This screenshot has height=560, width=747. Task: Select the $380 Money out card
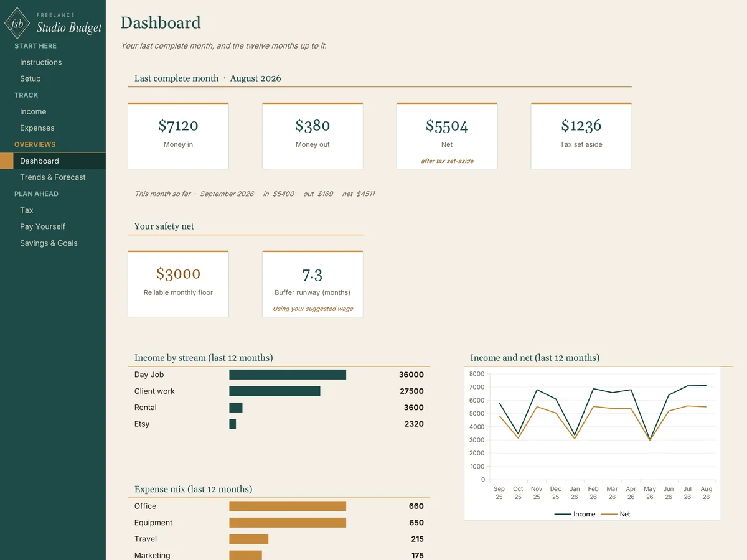click(x=312, y=136)
